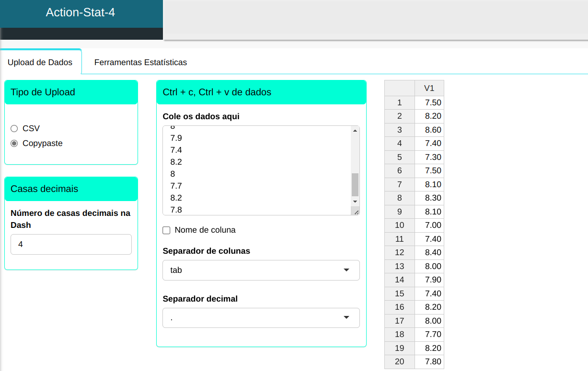The width and height of the screenshot is (588, 371).
Task: Select the row 10 cell showing 7.00
Action: click(x=429, y=225)
